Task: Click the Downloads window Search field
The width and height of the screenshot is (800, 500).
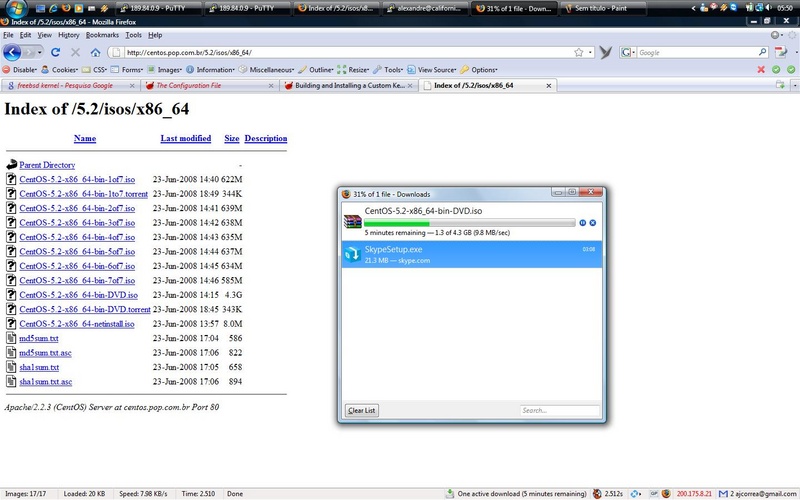Action: tap(560, 410)
